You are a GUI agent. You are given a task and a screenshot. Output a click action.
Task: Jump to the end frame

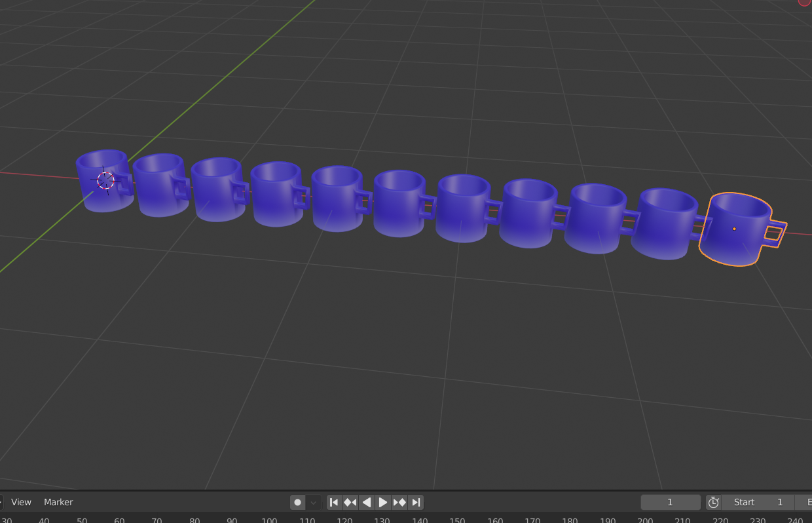pyautogui.click(x=416, y=502)
